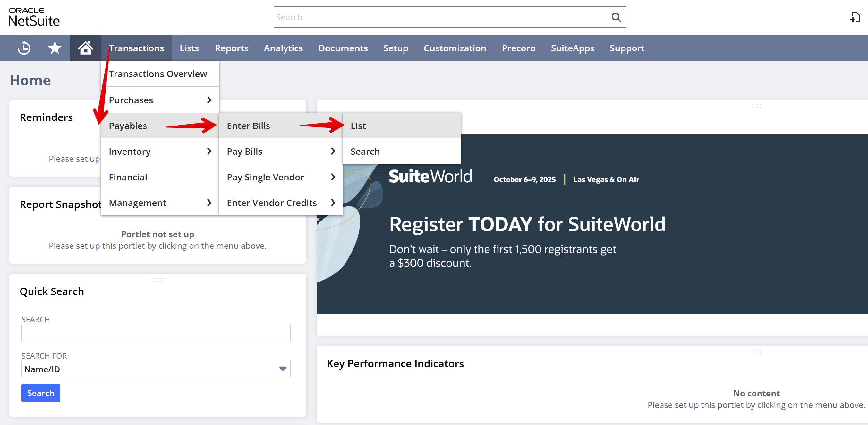Choose the Financial menu item

(x=160, y=177)
